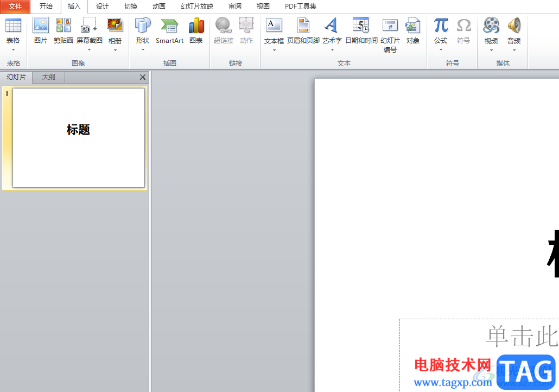Image resolution: width=559 pixels, height=392 pixels.
Task: Open the PDF工具集 tab
Action: [301, 7]
